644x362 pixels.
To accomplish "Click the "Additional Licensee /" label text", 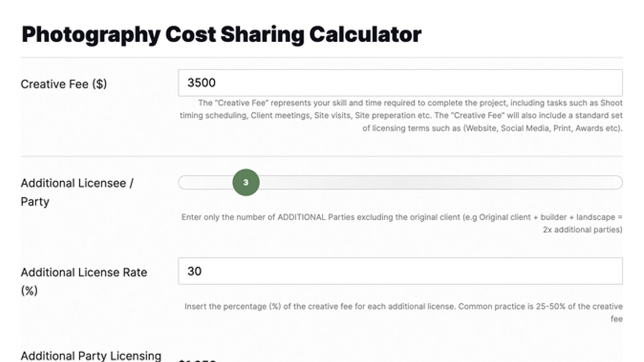I will coord(77,183).
